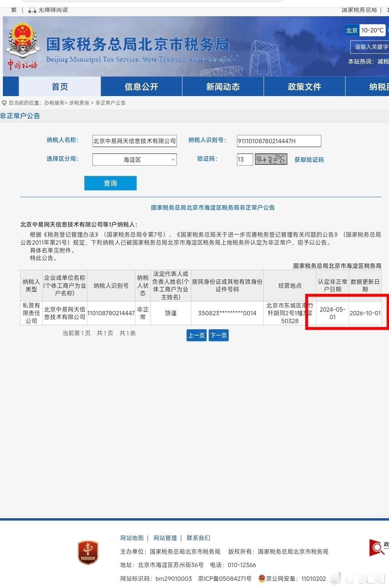Click the headphone accessibility reading icon
The image size is (389, 588).
[x=32, y=10]
